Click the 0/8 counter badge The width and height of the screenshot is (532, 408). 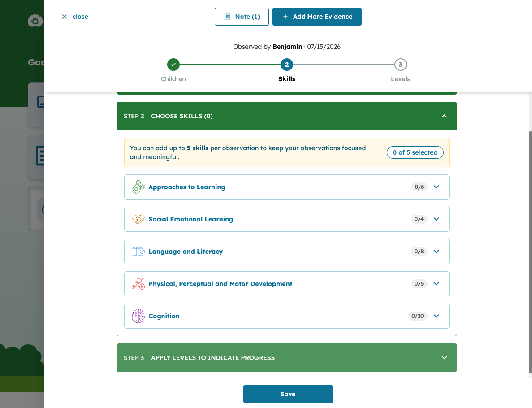tap(419, 252)
